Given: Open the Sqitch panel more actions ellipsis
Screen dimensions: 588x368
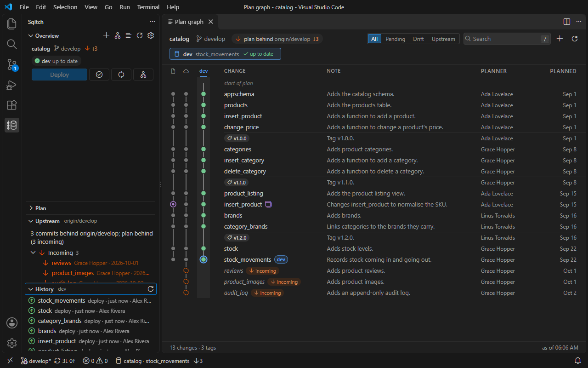Looking at the screenshot, I should point(153,22).
